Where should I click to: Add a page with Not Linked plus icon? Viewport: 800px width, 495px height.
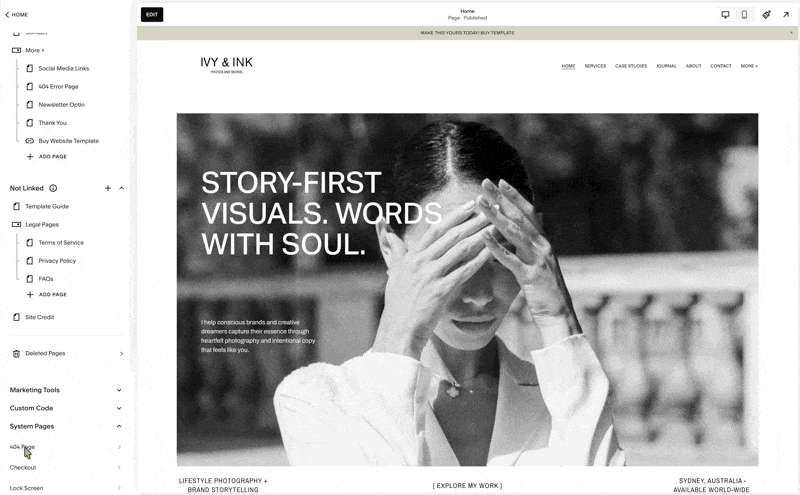108,188
